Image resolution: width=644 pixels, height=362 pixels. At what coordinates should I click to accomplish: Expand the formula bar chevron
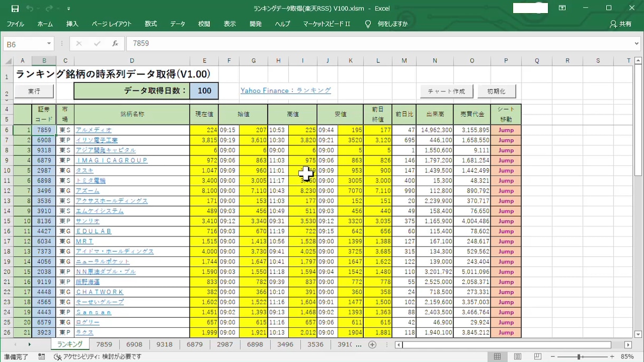pyautogui.click(x=637, y=44)
